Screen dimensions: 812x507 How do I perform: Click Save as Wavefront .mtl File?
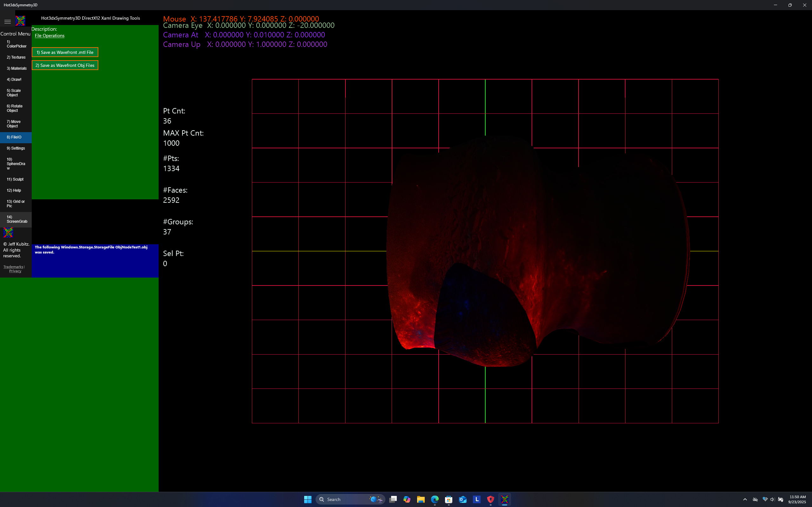pos(65,52)
